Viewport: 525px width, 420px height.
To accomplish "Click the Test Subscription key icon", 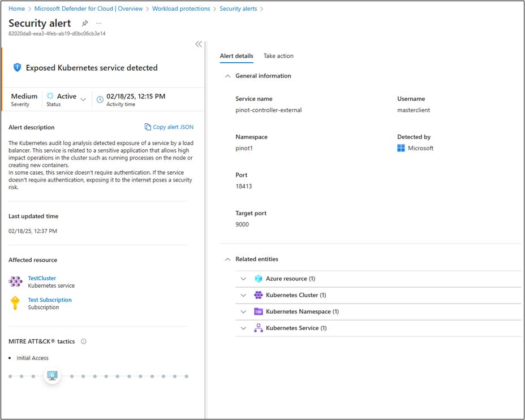I will 15,303.
